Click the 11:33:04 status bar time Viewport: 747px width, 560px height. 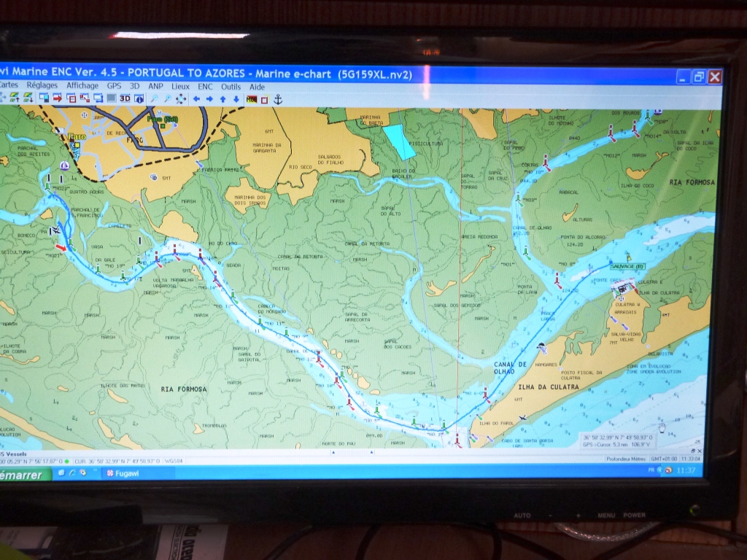click(690, 459)
